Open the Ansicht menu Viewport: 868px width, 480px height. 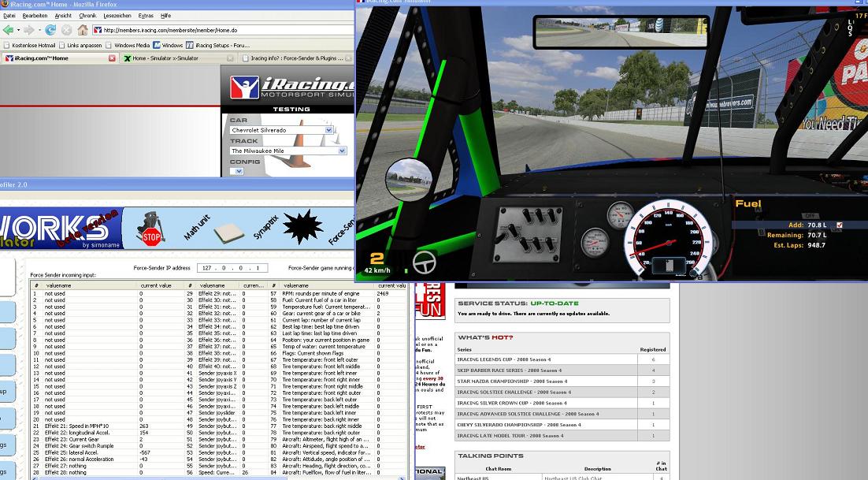pos(63,16)
